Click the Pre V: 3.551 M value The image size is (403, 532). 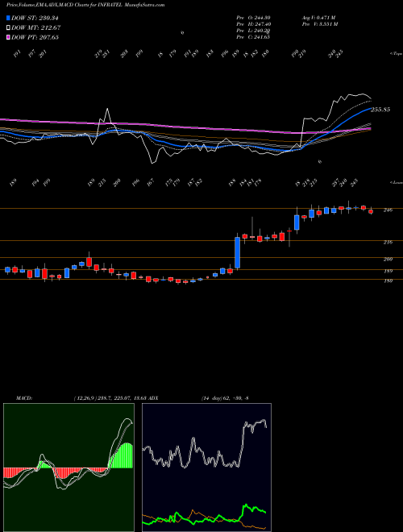pos(319,24)
